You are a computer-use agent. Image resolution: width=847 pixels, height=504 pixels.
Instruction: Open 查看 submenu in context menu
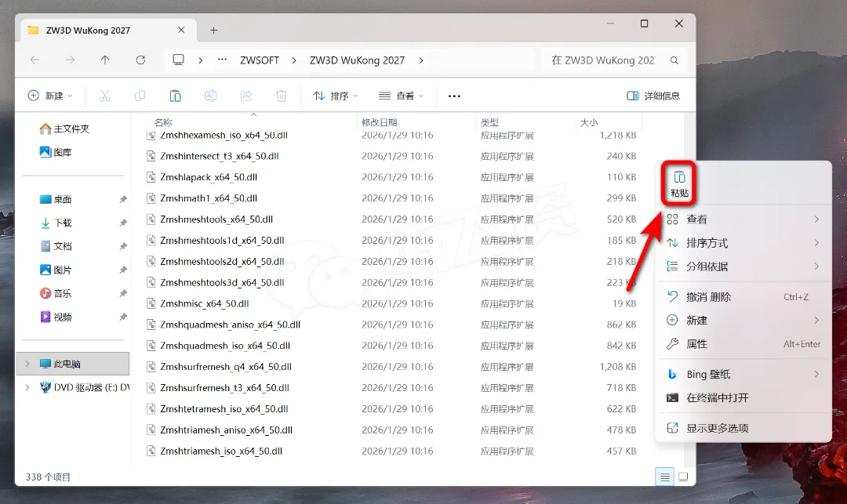click(x=743, y=219)
